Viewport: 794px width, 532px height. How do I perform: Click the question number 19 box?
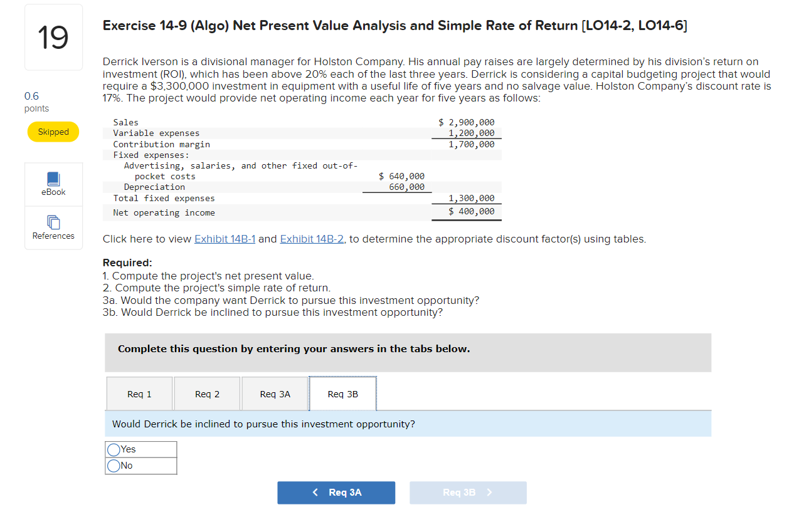pos(53,37)
